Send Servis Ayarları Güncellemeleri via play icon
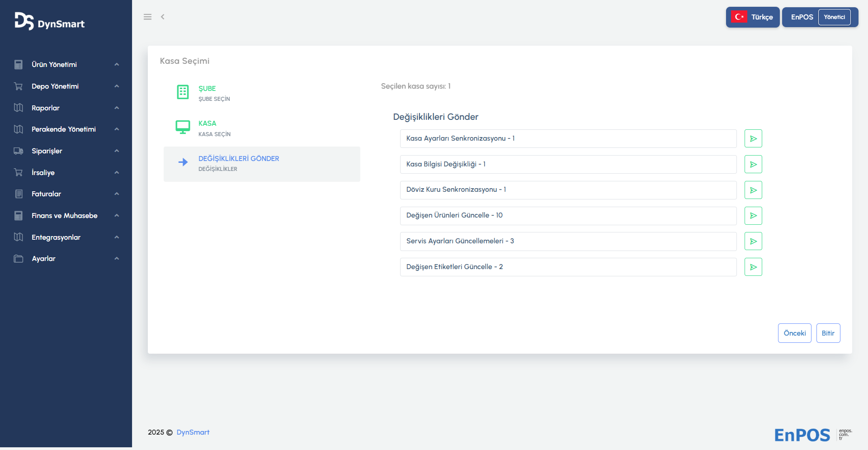Viewport: 868px width, 450px height. point(753,241)
